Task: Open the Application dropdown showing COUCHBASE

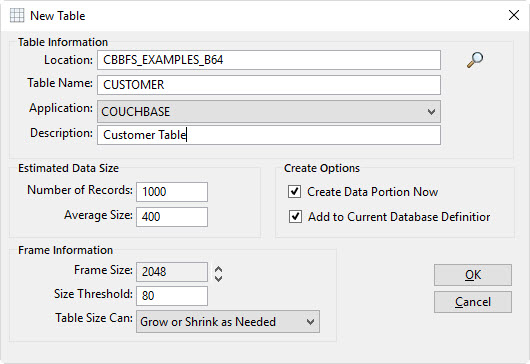Action: 269,112
